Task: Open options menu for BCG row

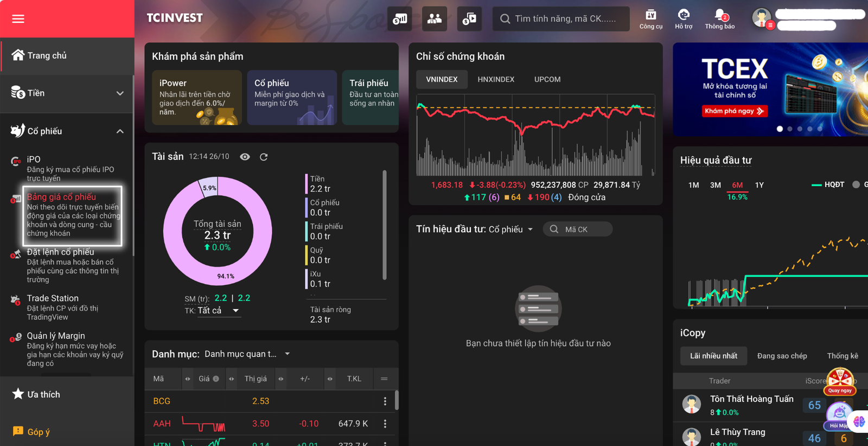Action: coord(385,401)
